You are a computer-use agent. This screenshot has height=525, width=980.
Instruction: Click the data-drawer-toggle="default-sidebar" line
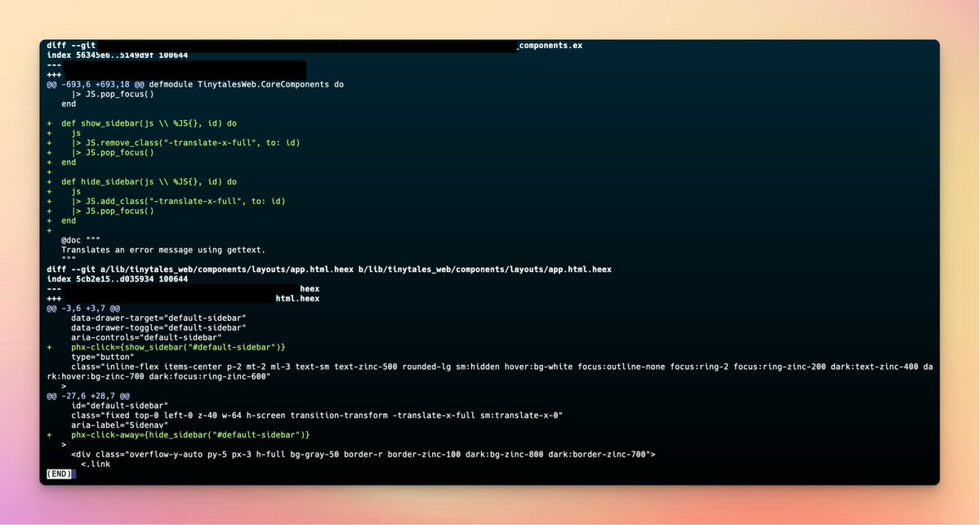click(158, 327)
